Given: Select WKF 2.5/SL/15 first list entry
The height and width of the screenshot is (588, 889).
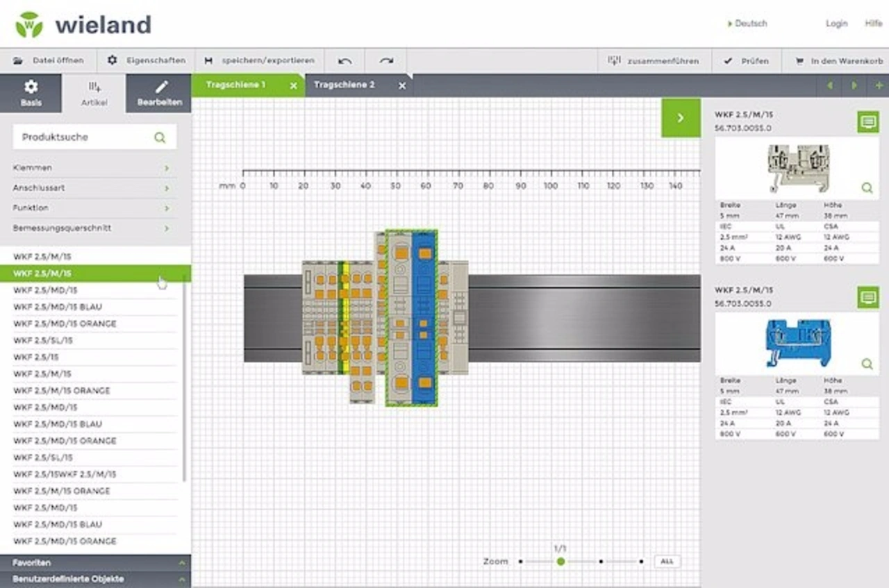Looking at the screenshot, I should [95, 340].
